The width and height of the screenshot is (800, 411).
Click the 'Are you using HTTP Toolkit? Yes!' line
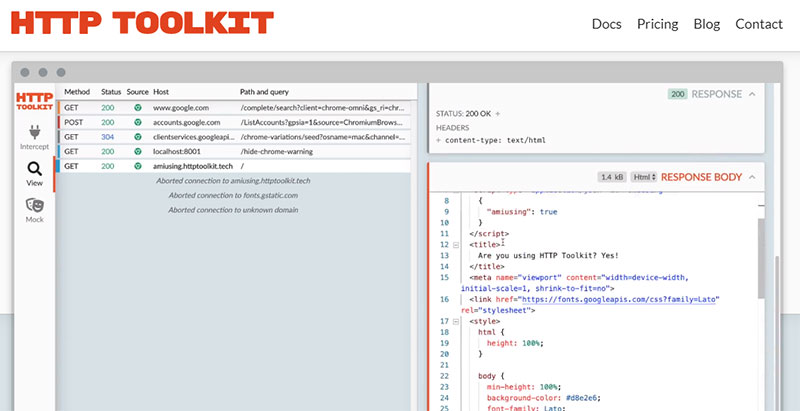coord(548,255)
